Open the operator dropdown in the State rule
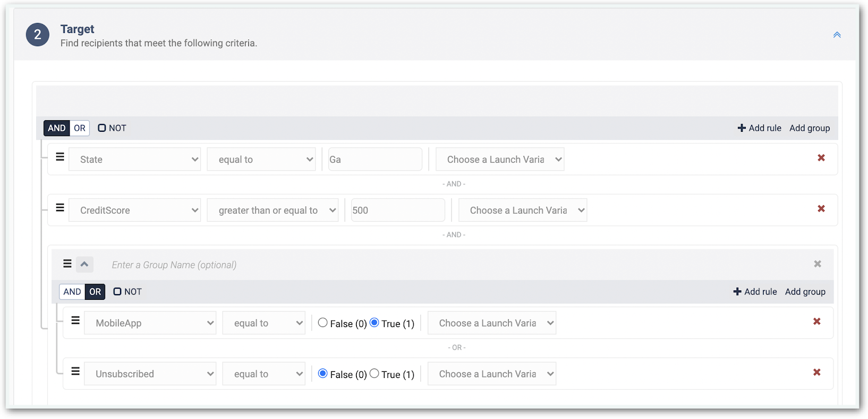 261,160
